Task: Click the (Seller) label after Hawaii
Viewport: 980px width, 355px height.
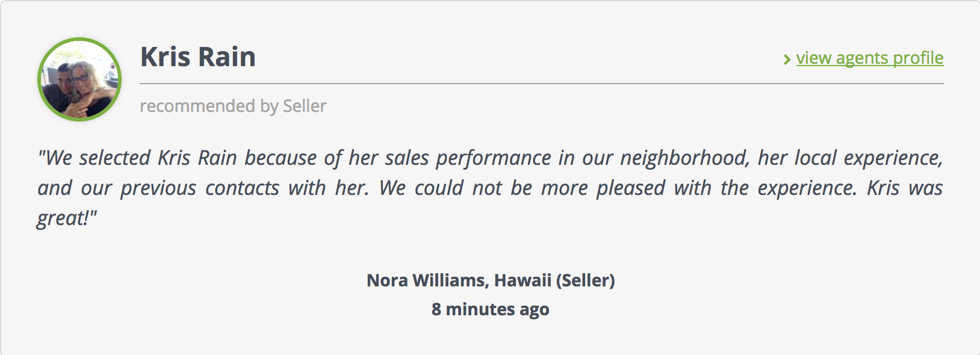Action: click(x=586, y=280)
